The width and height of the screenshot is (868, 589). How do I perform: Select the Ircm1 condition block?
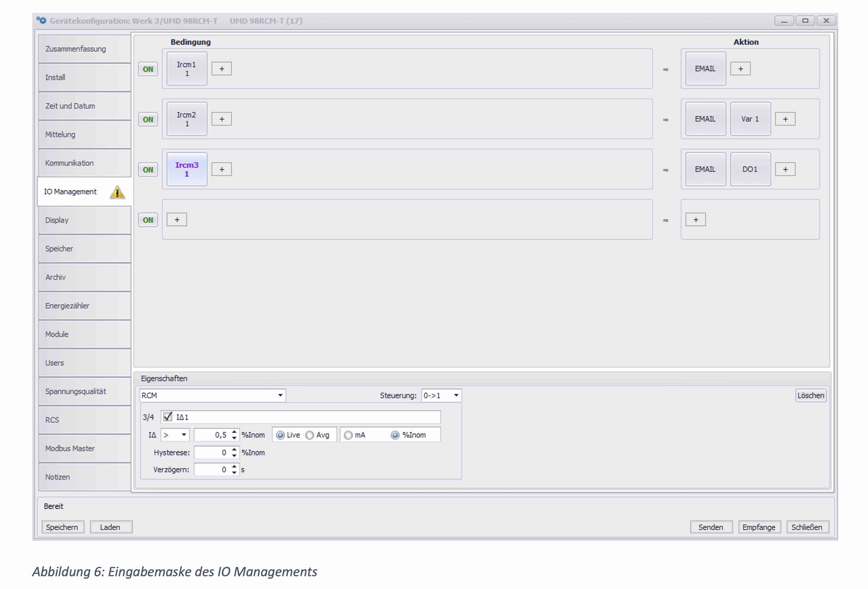pyautogui.click(x=187, y=69)
